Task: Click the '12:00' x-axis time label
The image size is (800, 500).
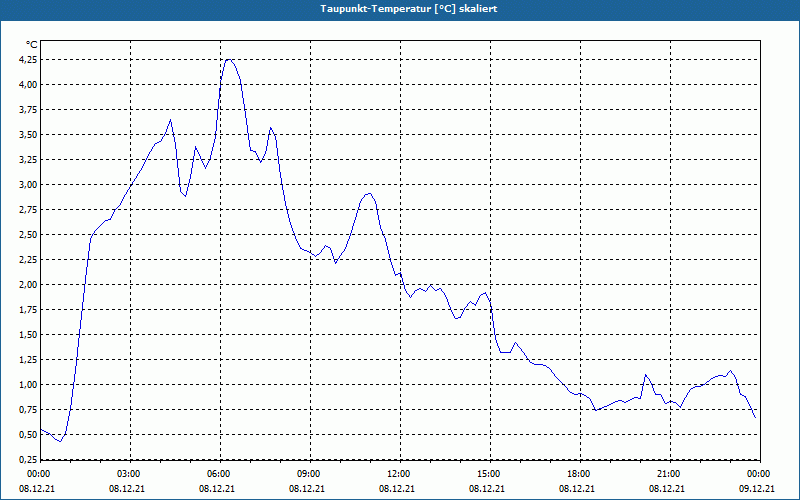Action: pos(398,474)
